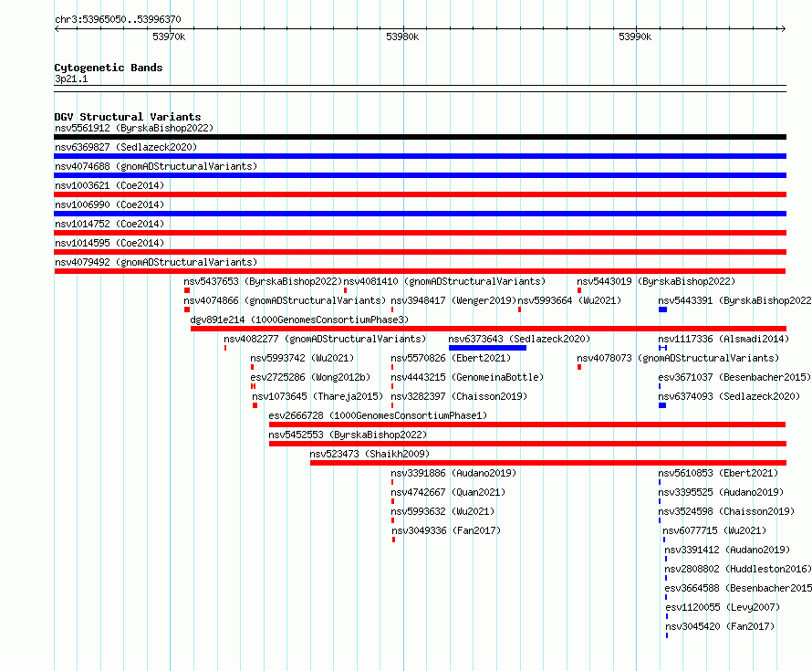Open nsv4081410 (gnomADStructuralVariants) label
812x671 pixels.
point(444,281)
